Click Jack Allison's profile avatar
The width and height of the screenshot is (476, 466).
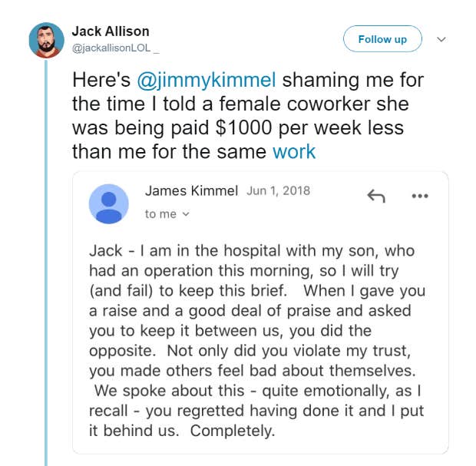point(46,40)
